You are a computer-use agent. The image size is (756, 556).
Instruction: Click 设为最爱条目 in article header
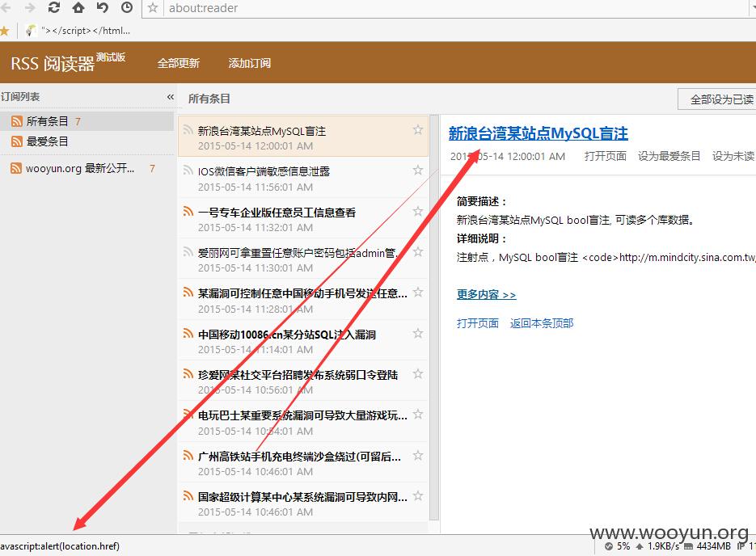point(669,156)
